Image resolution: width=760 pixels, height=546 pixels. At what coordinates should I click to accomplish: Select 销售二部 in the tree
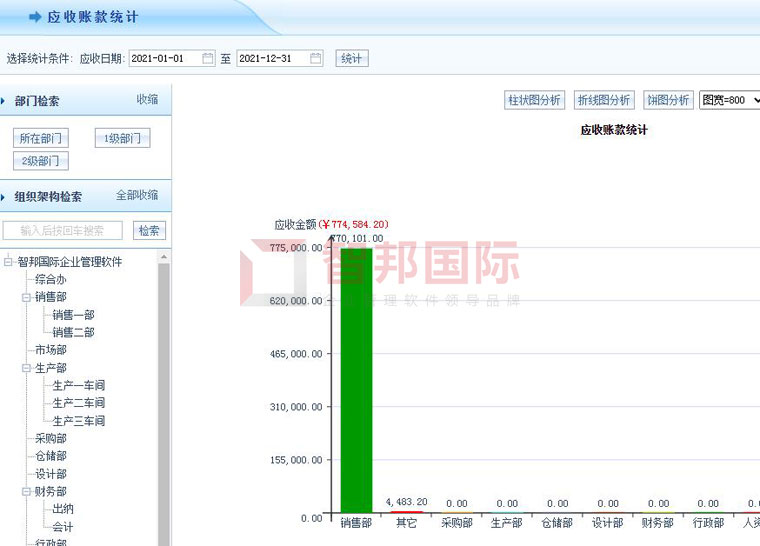73,333
